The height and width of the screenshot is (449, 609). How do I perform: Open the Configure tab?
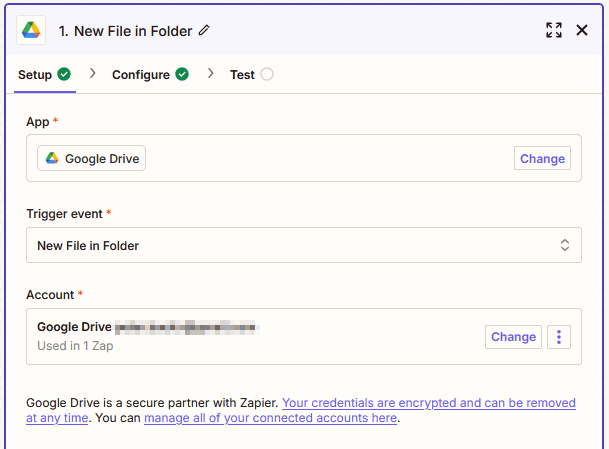(150, 75)
